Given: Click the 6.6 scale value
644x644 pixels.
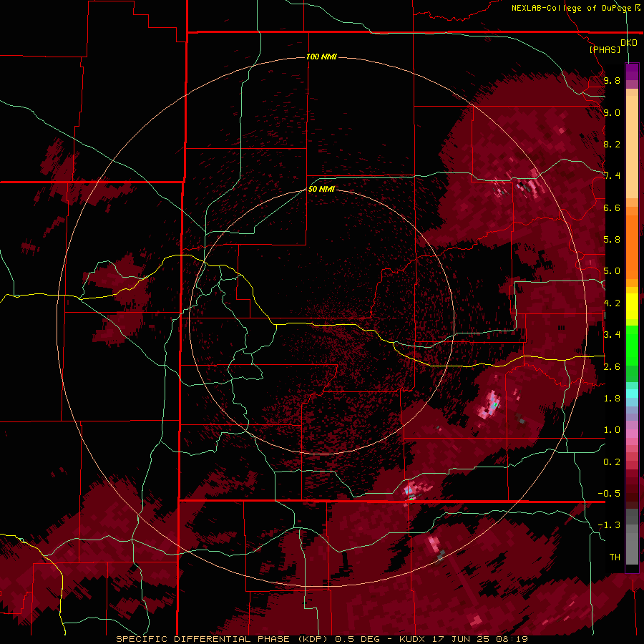Looking at the screenshot, I should pos(612,208).
